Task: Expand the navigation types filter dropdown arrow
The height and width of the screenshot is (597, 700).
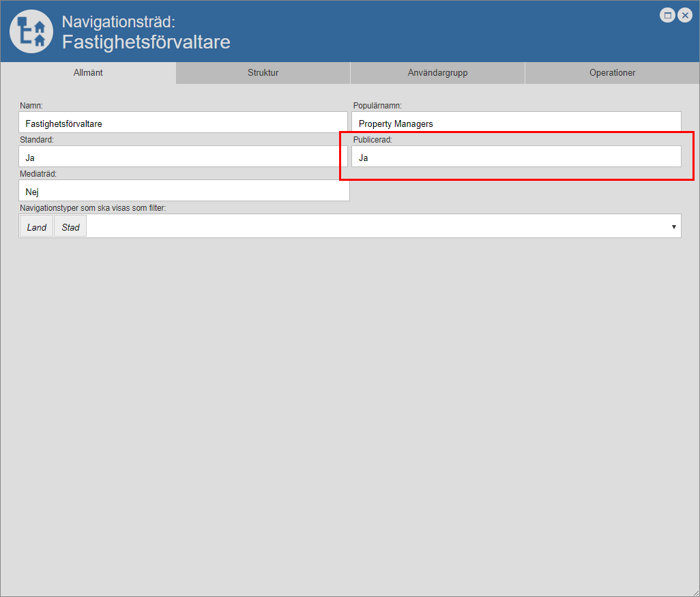Action: point(673,227)
